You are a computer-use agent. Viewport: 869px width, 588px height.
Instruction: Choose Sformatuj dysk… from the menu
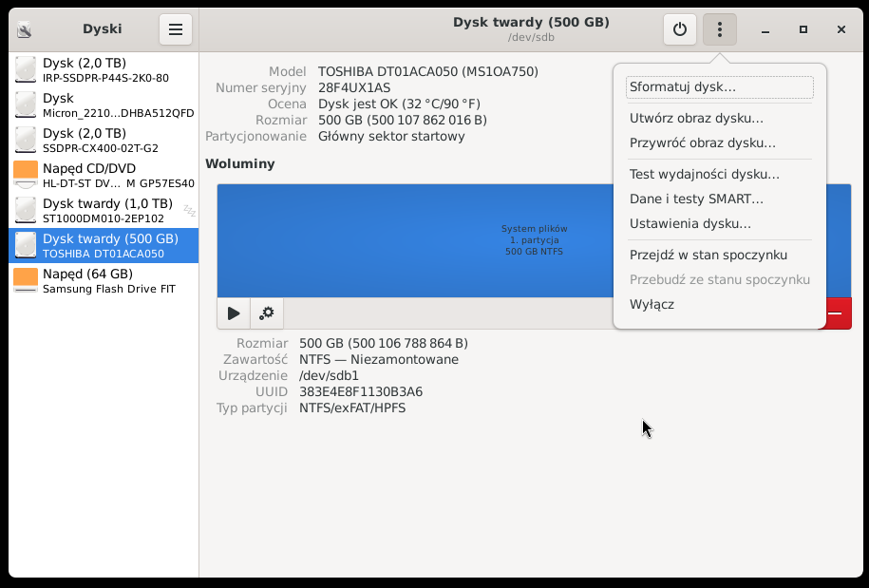719,87
